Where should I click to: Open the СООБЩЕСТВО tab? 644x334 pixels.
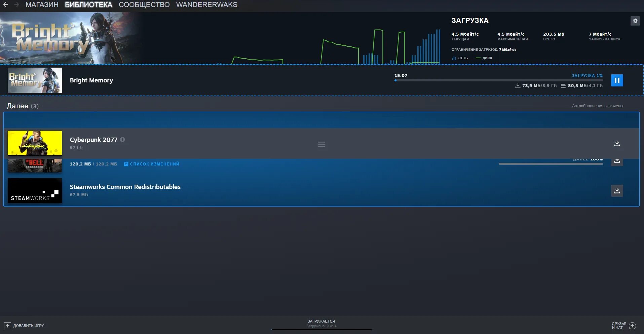coord(144,5)
